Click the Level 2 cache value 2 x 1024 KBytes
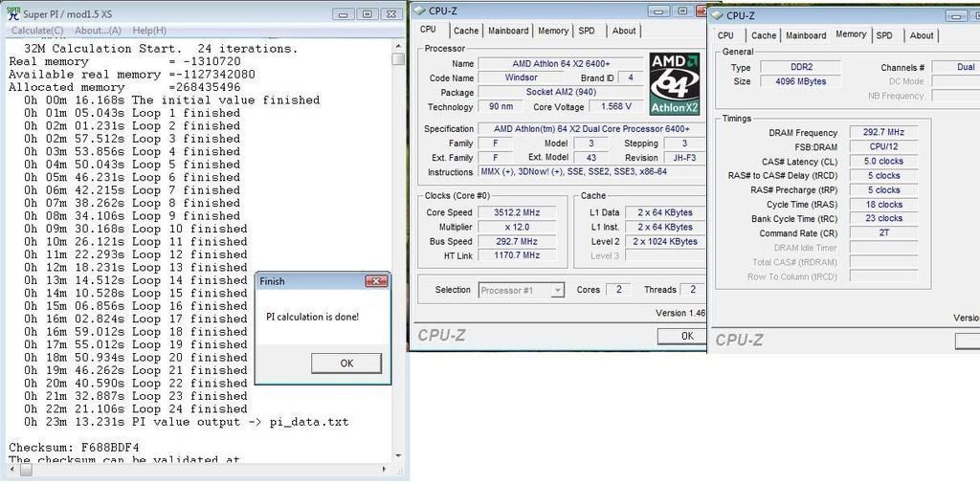The height and width of the screenshot is (485, 980). [x=665, y=241]
